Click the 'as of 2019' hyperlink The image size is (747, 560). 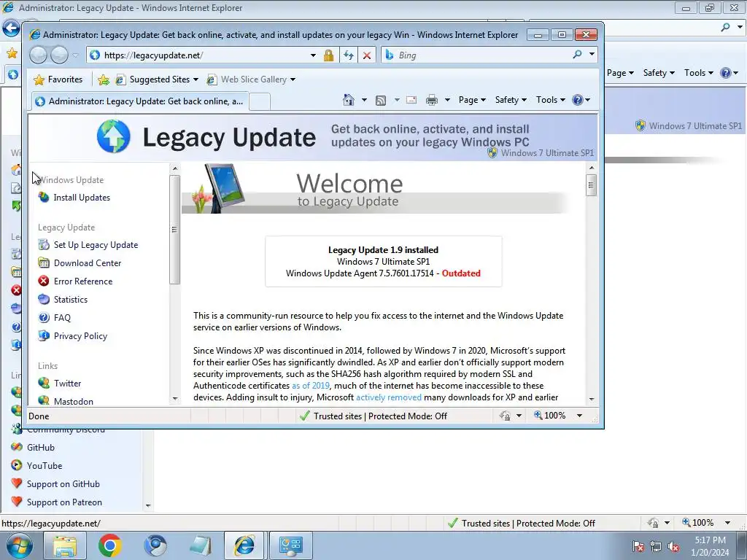click(x=311, y=386)
